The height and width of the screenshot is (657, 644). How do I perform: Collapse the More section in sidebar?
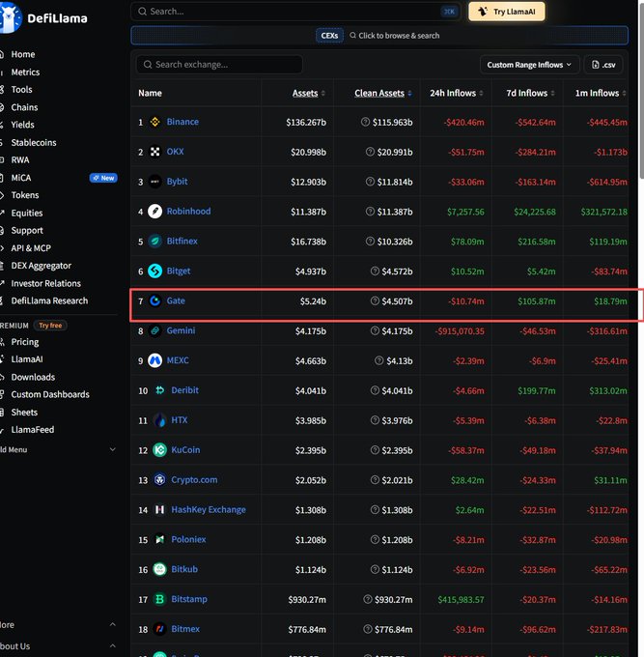click(113, 624)
